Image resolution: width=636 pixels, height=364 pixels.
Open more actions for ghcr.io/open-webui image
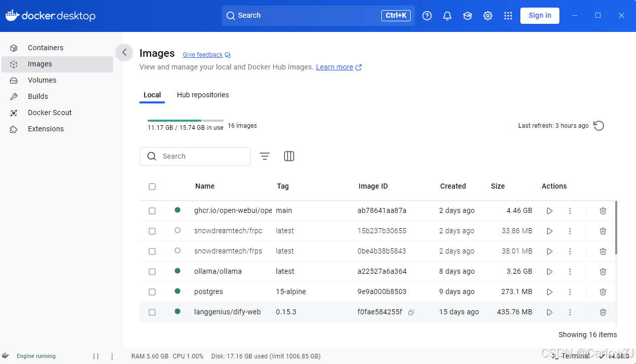pos(570,210)
